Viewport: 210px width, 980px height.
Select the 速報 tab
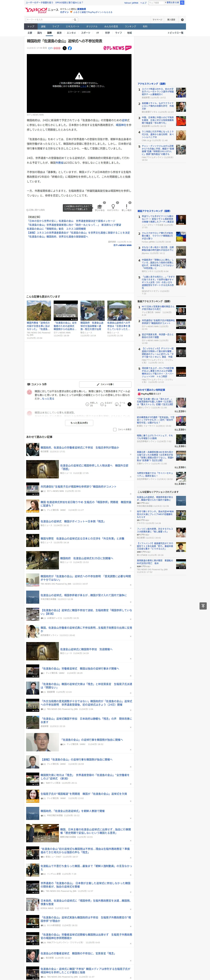tap(43, 26)
